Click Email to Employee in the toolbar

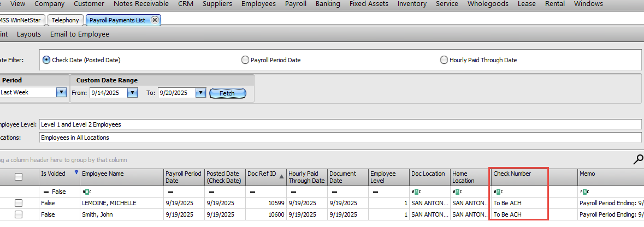(80, 34)
